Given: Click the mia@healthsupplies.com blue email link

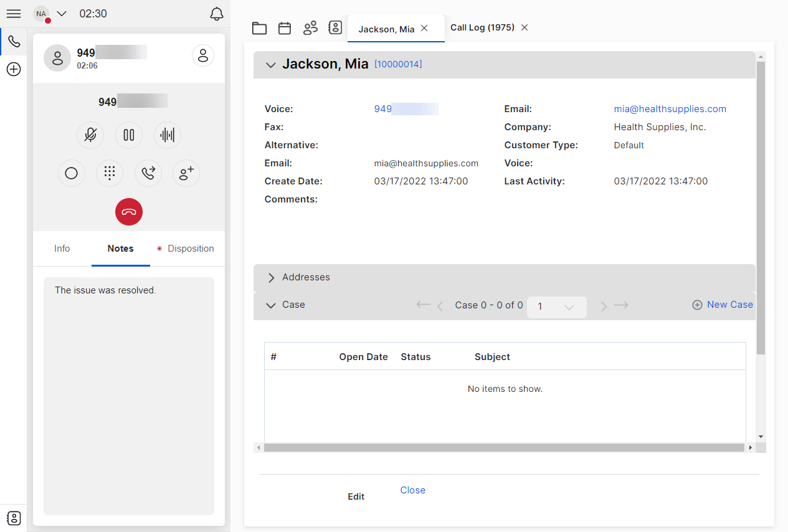Looking at the screenshot, I should [x=670, y=109].
